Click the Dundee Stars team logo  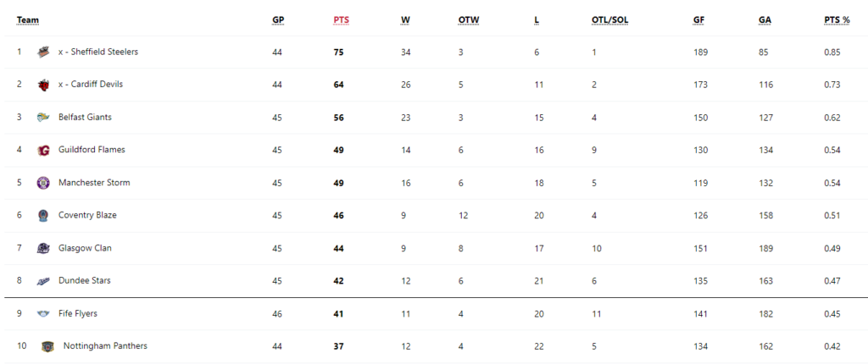[43, 281]
